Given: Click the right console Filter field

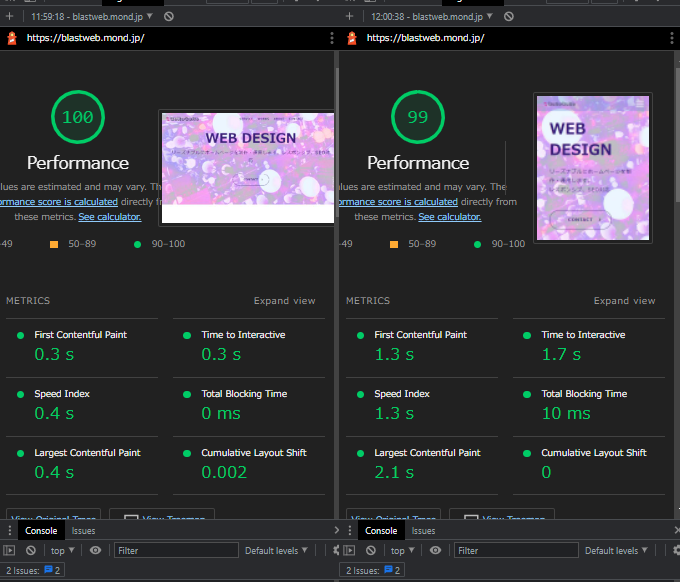Looking at the screenshot, I should [516, 550].
